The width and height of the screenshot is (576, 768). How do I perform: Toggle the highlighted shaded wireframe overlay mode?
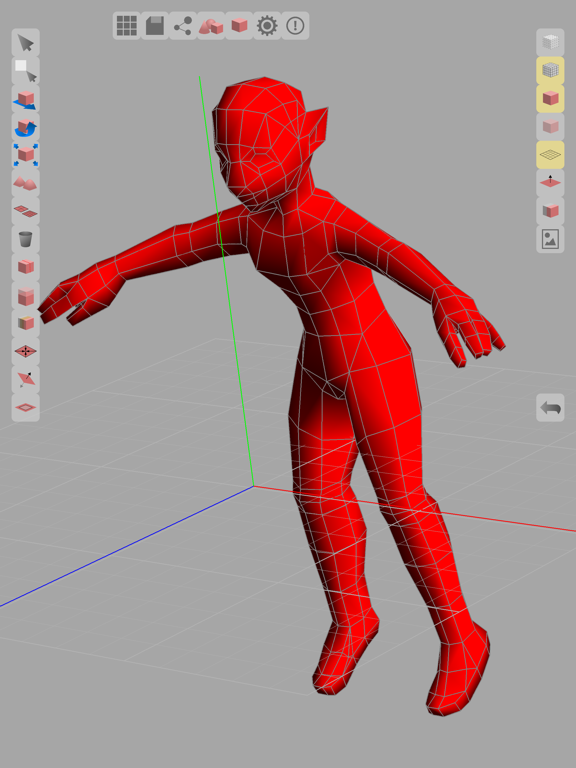pos(550,71)
